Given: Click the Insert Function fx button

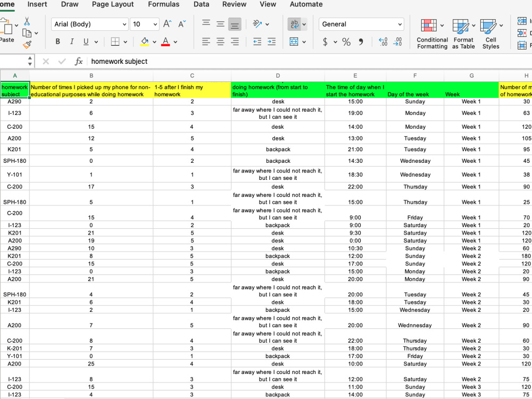Looking at the screenshot, I should (78, 61).
